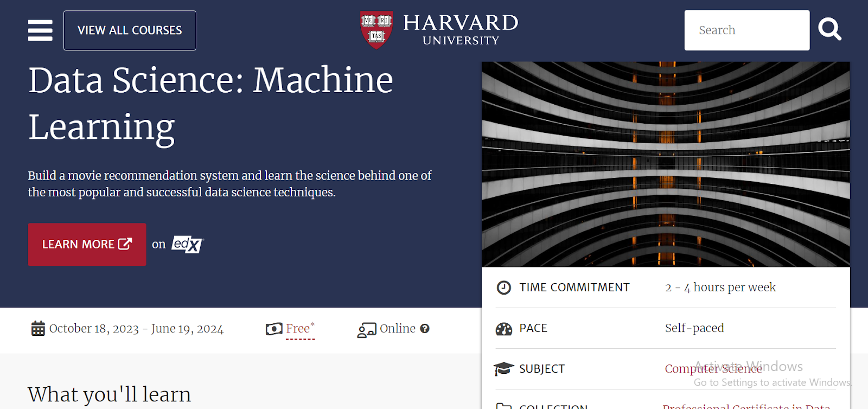Viewport: 868px width, 409px height.
Task: Click the graduation cap icon beside Subject
Action: point(503,368)
